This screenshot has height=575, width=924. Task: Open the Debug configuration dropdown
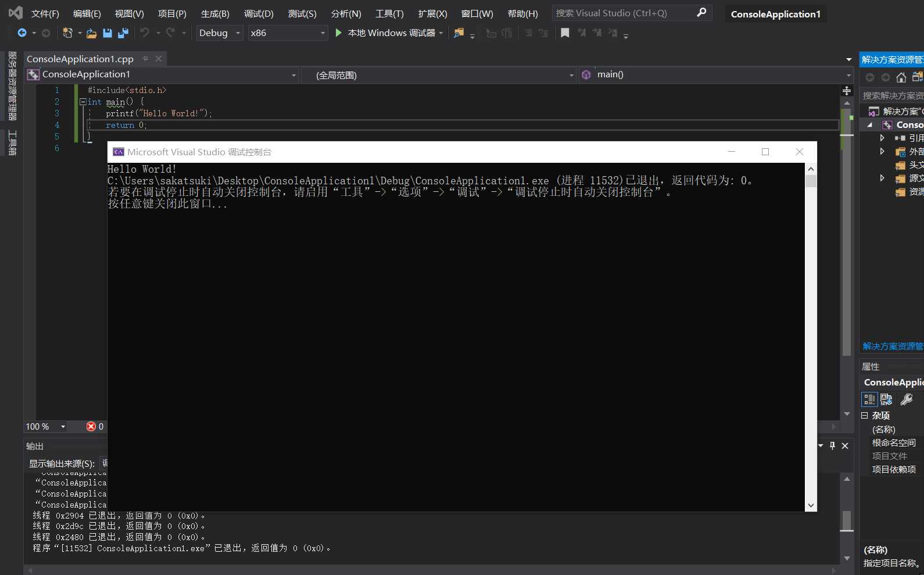(220, 33)
